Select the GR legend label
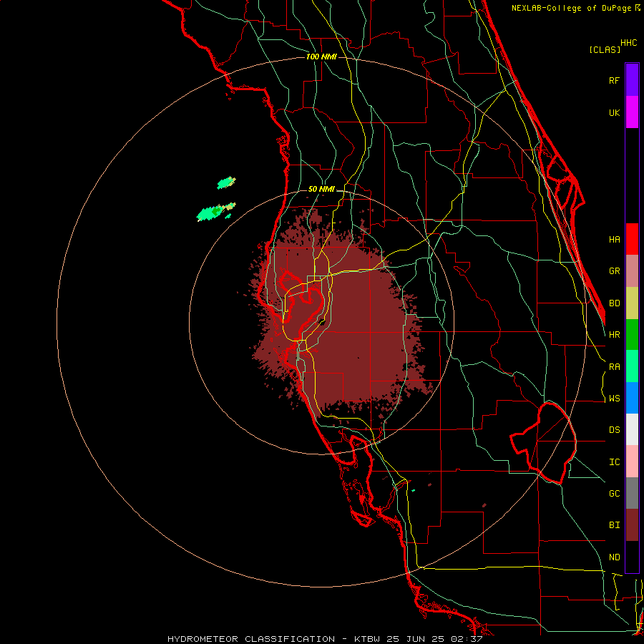Viewport: 644px width, 644px height. click(615, 271)
